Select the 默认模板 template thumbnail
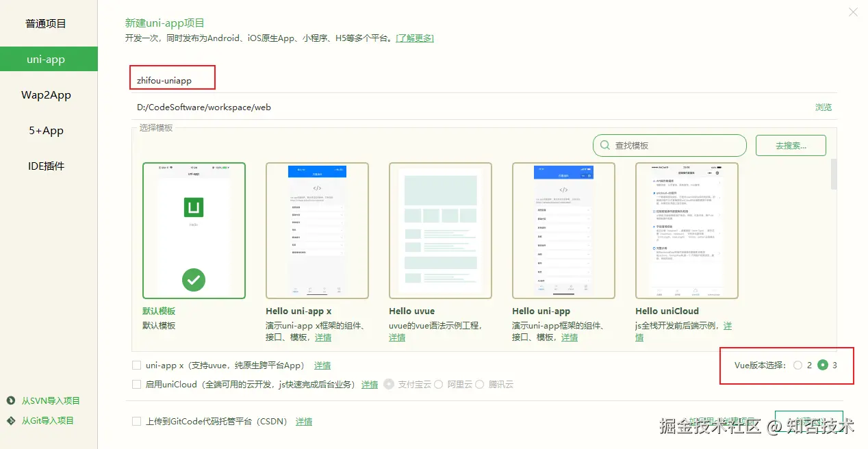The height and width of the screenshot is (449, 868). (x=194, y=230)
